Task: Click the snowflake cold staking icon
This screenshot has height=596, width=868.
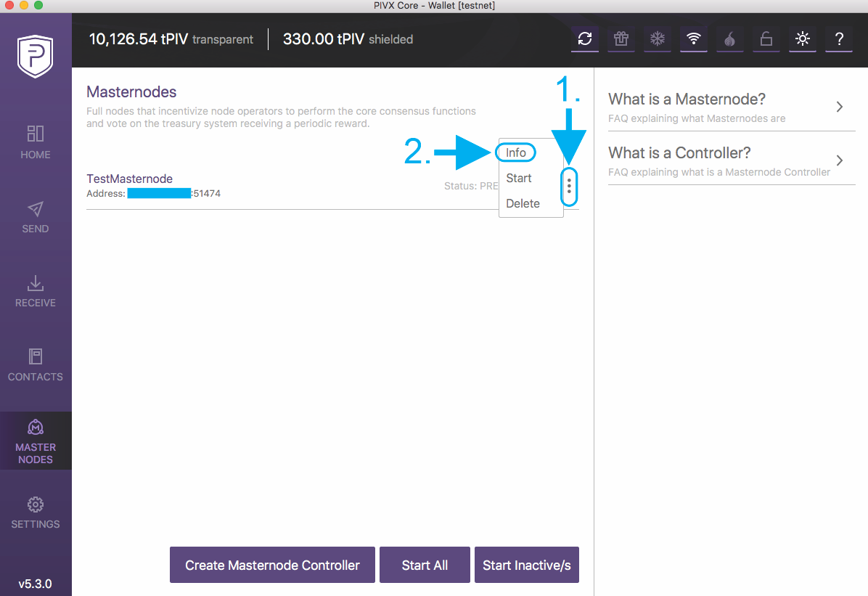Action: click(x=657, y=38)
